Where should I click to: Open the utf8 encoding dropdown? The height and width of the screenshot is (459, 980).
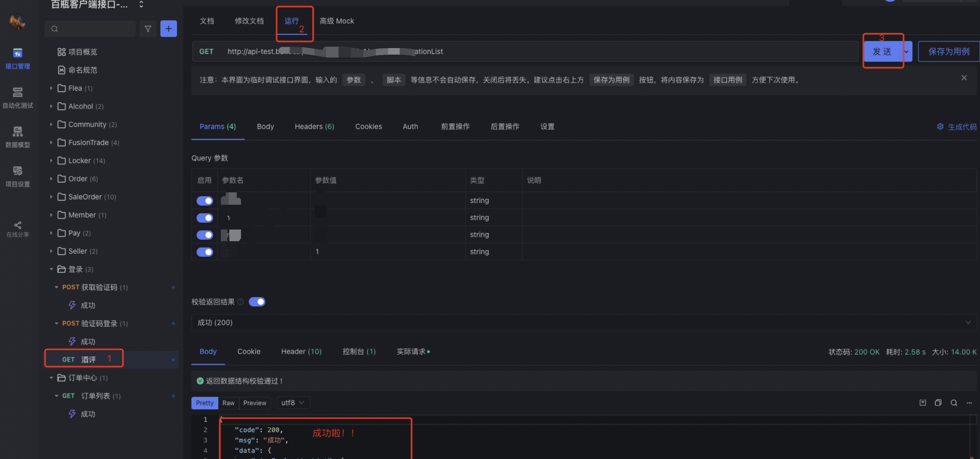point(293,403)
